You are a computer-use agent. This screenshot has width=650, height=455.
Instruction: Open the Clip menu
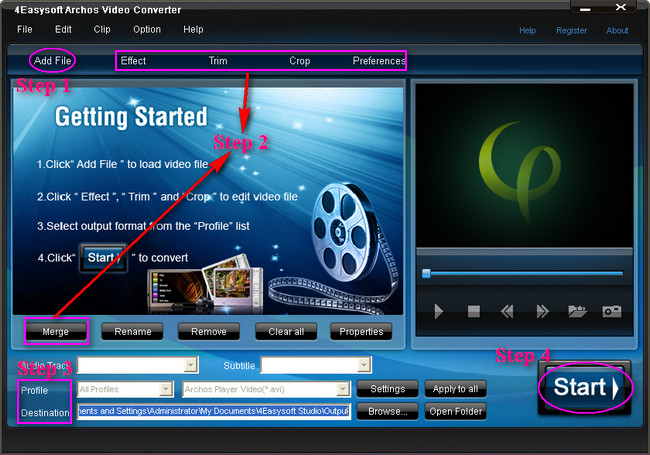102,29
